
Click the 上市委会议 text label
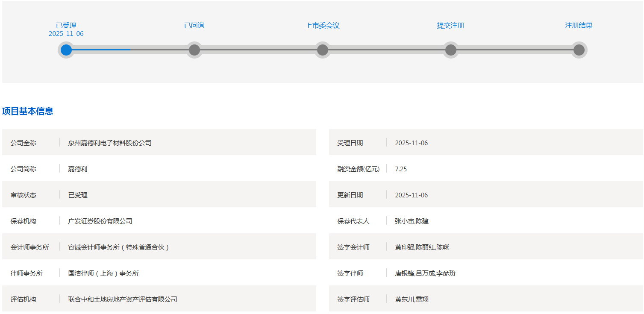click(323, 26)
